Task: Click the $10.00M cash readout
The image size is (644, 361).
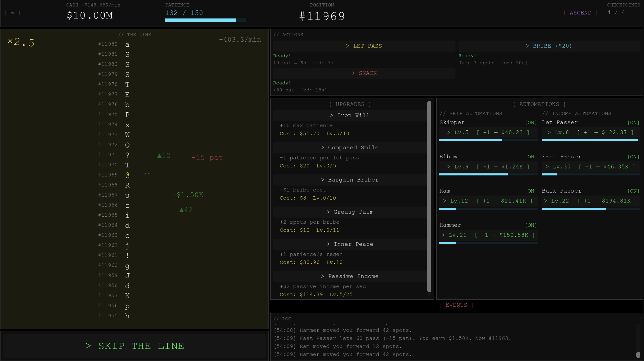Action: pos(90,16)
